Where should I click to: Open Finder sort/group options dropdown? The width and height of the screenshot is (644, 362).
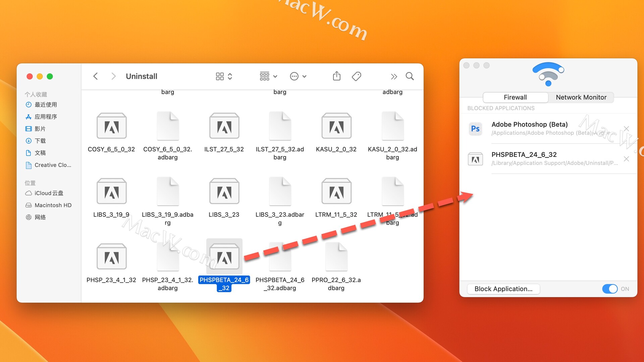tap(267, 75)
